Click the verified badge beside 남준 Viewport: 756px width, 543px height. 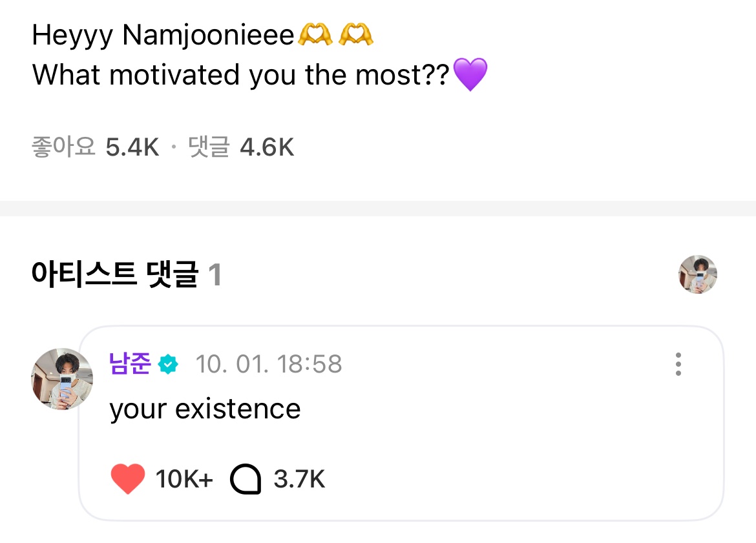coord(168,365)
